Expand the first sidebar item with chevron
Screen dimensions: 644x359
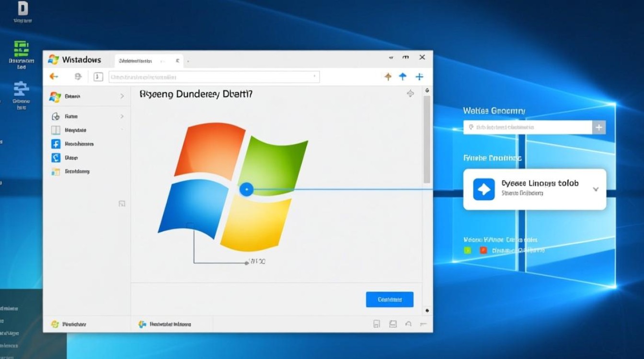(x=122, y=96)
